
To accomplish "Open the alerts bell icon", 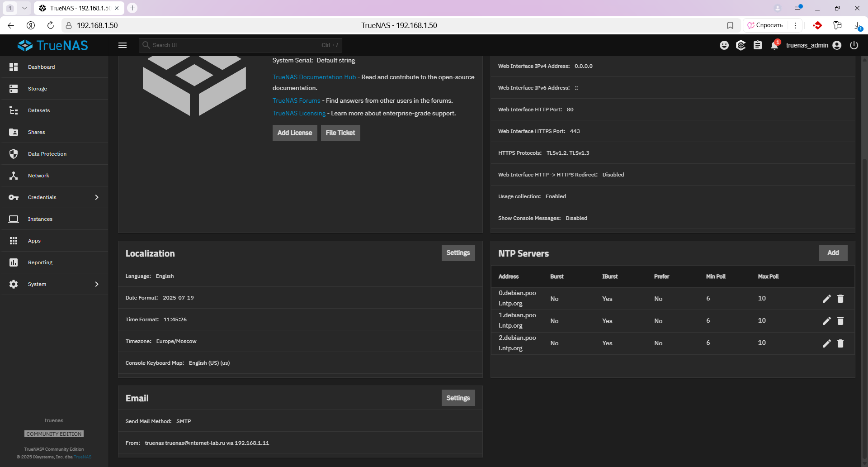I will [x=775, y=45].
